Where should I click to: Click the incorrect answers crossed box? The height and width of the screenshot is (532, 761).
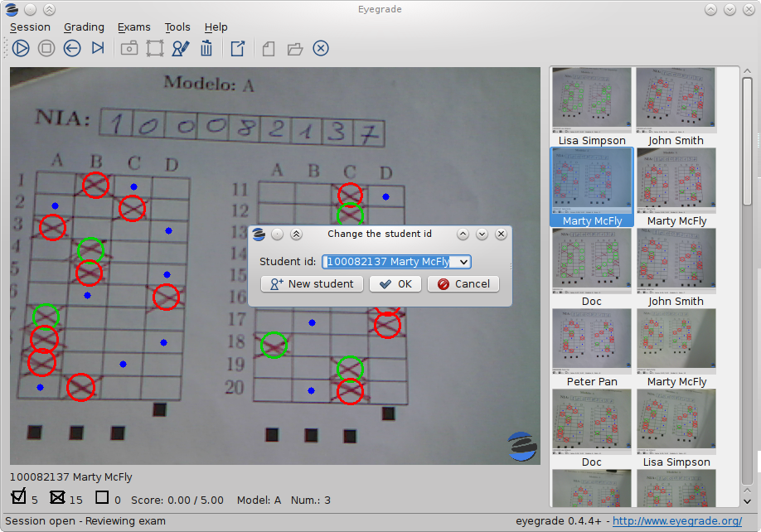[x=58, y=497]
